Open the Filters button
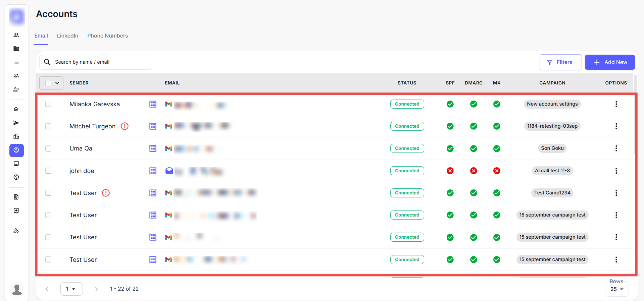The width and height of the screenshot is (644, 301). point(560,62)
